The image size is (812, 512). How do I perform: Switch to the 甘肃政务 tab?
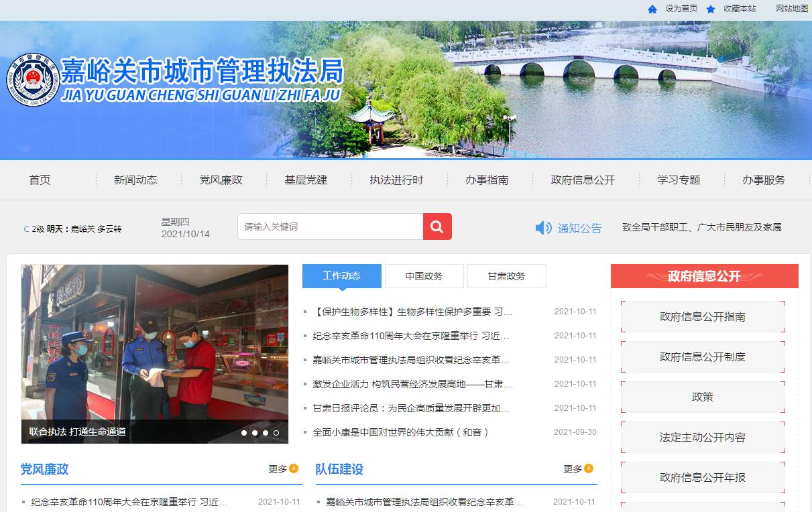(506, 276)
